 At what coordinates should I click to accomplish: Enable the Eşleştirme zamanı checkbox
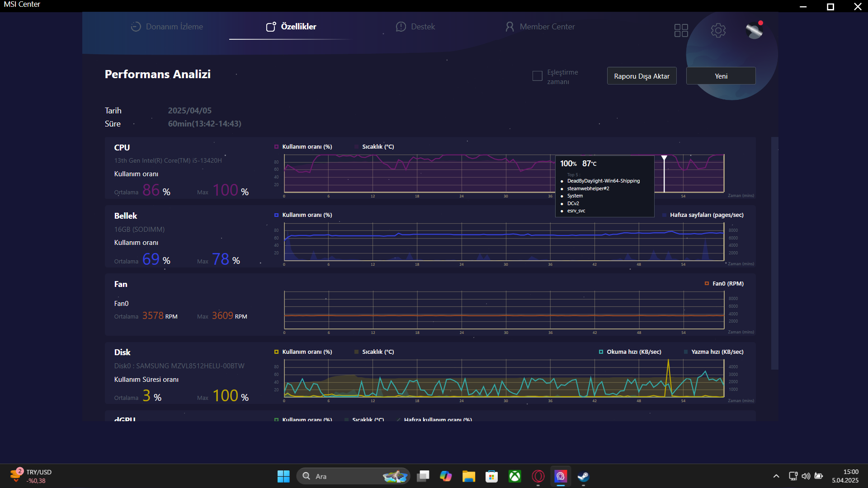(x=537, y=76)
